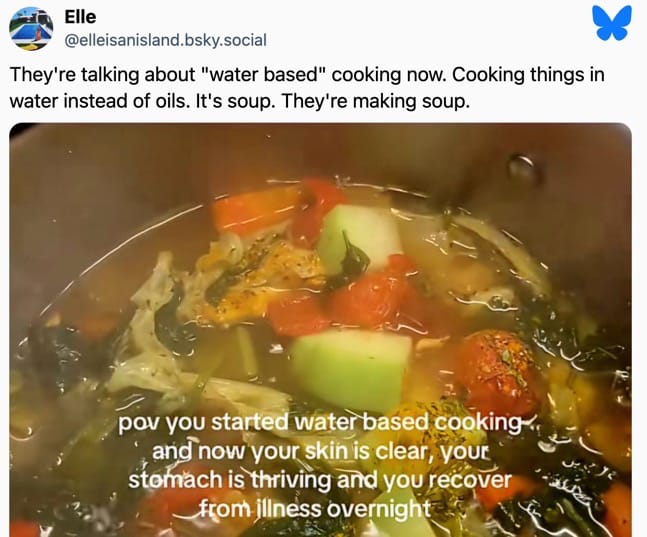Click caption line "pov you started water based cooking"
This screenshot has width=647, height=537.
[320, 423]
